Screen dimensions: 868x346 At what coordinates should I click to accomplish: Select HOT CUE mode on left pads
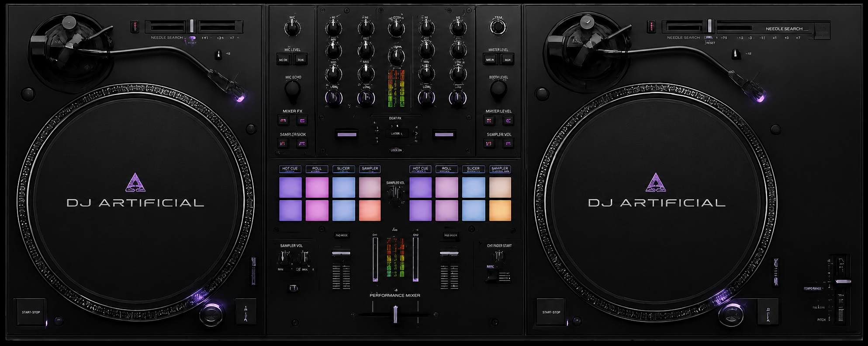(290, 169)
